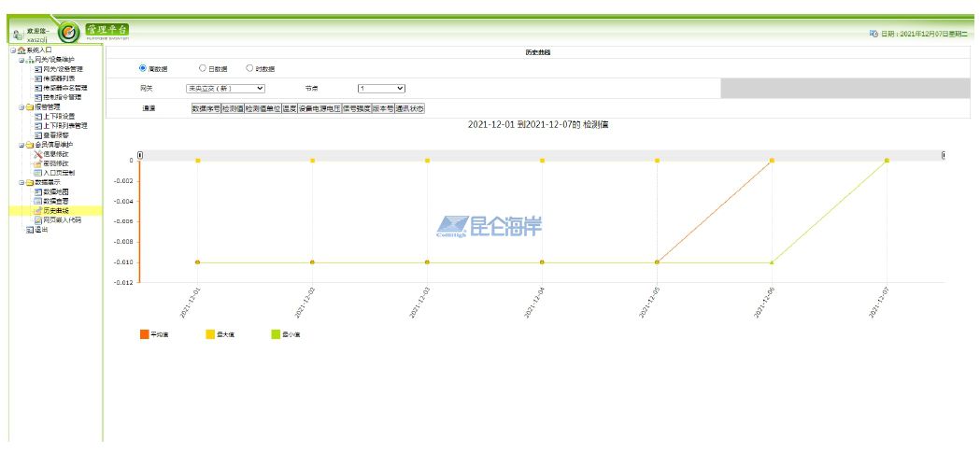Click the calendar icon beside the date
The image size is (980, 452).
point(873,34)
